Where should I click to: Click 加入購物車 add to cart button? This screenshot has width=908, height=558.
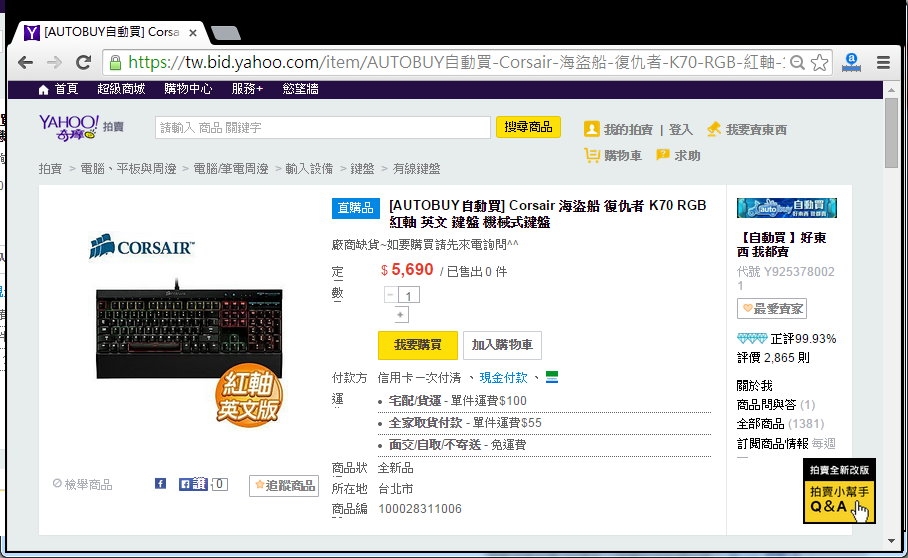click(502, 346)
